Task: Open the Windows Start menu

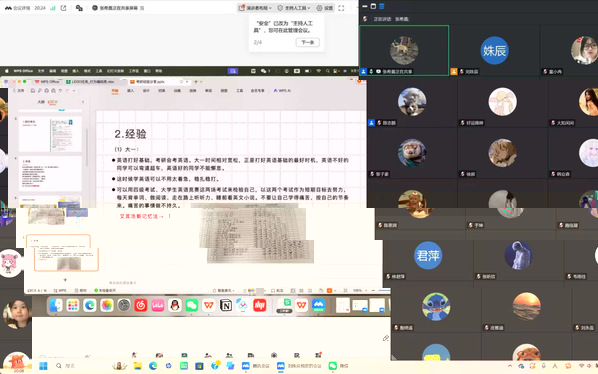Action: pos(43,366)
